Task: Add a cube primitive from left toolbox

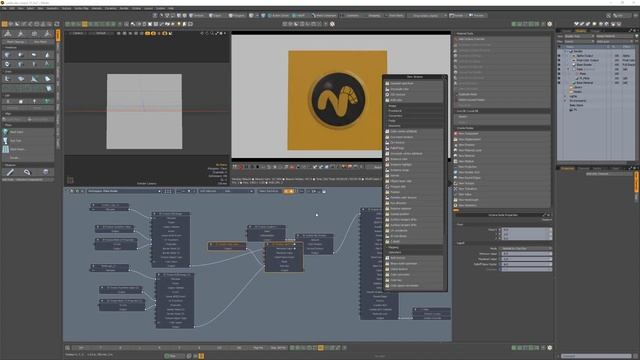Action: pyautogui.click(x=8, y=55)
